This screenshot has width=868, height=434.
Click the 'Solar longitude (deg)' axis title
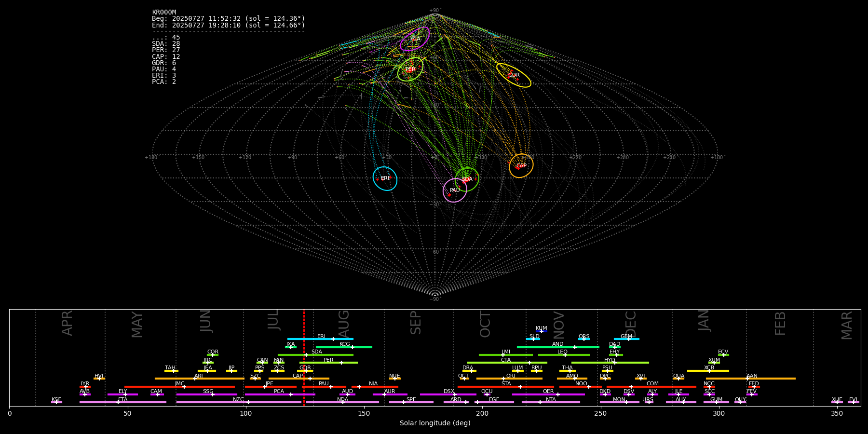(435, 423)
